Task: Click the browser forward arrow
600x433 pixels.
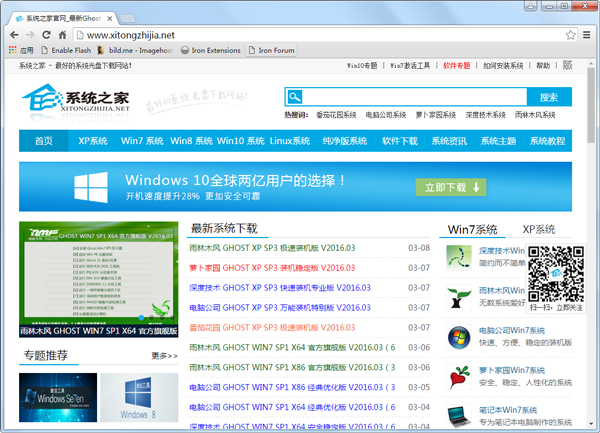Action: pos(30,35)
